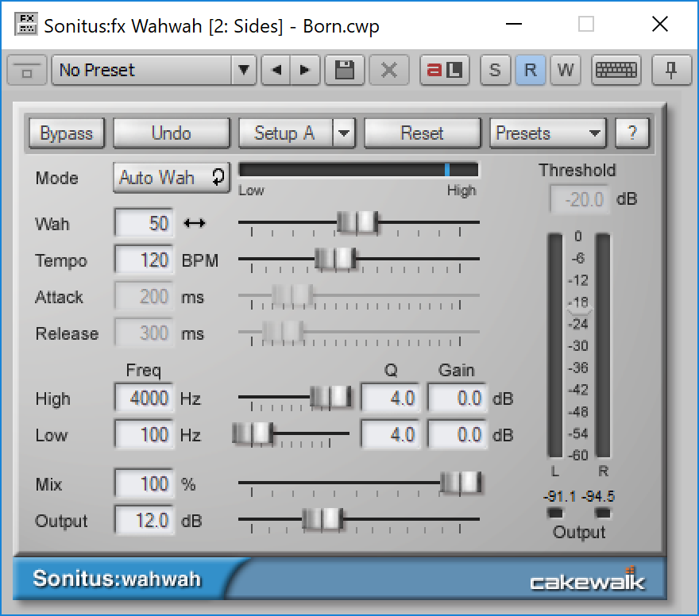Select the previous preset arrow
699x616 pixels.
(277, 70)
